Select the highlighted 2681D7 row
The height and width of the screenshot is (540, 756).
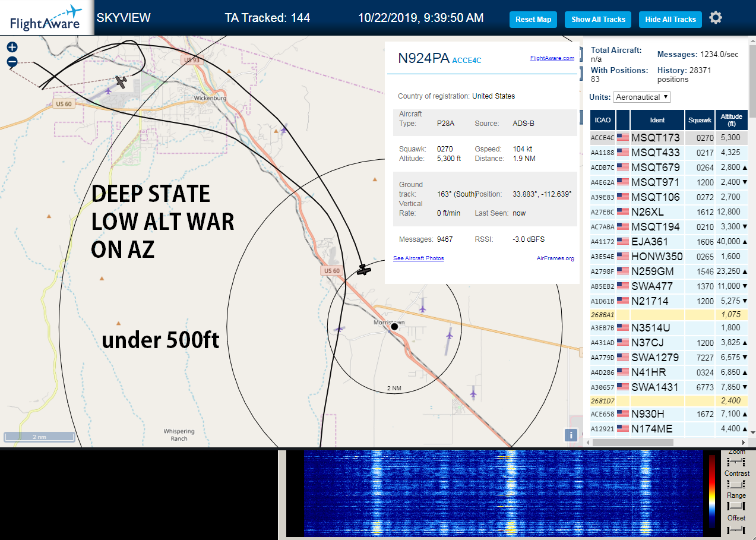tap(669, 401)
